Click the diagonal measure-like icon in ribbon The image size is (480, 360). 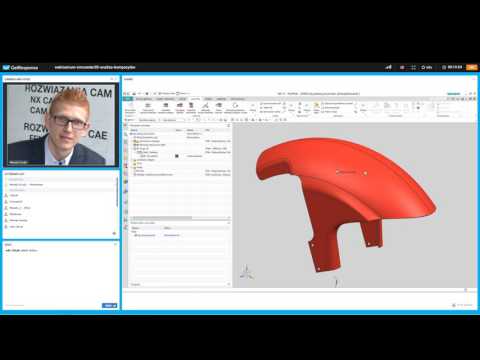[205, 106]
